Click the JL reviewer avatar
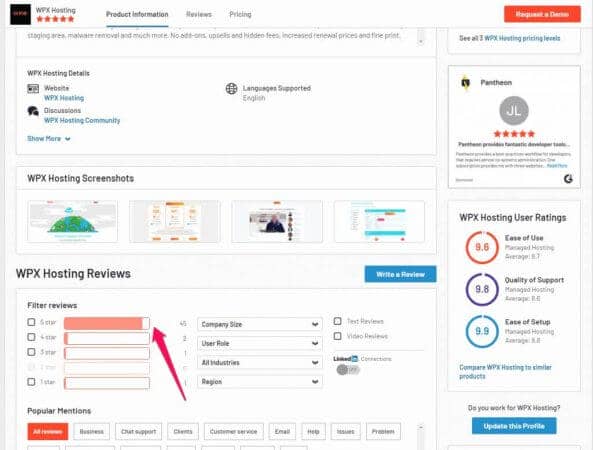 pyautogui.click(x=514, y=111)
